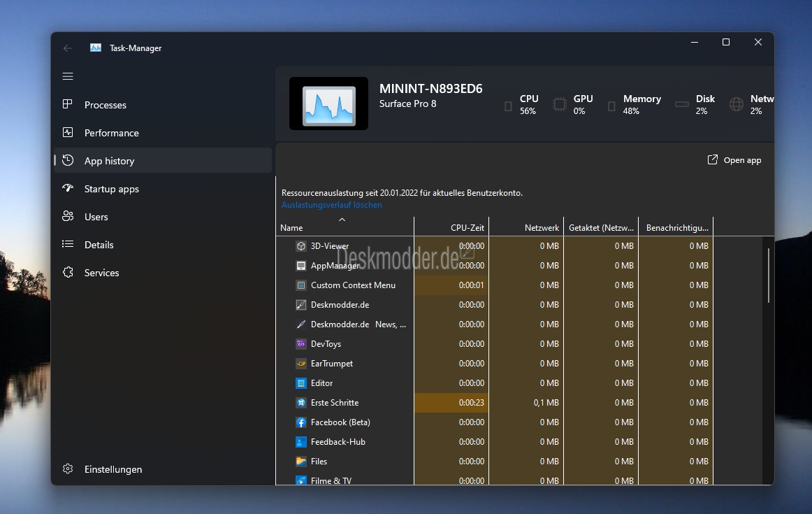The image size is (812, 514).
Task: Click CPU-Zeit 0:00:01 for Custom Context Menu
Action: tap(471, 285)
